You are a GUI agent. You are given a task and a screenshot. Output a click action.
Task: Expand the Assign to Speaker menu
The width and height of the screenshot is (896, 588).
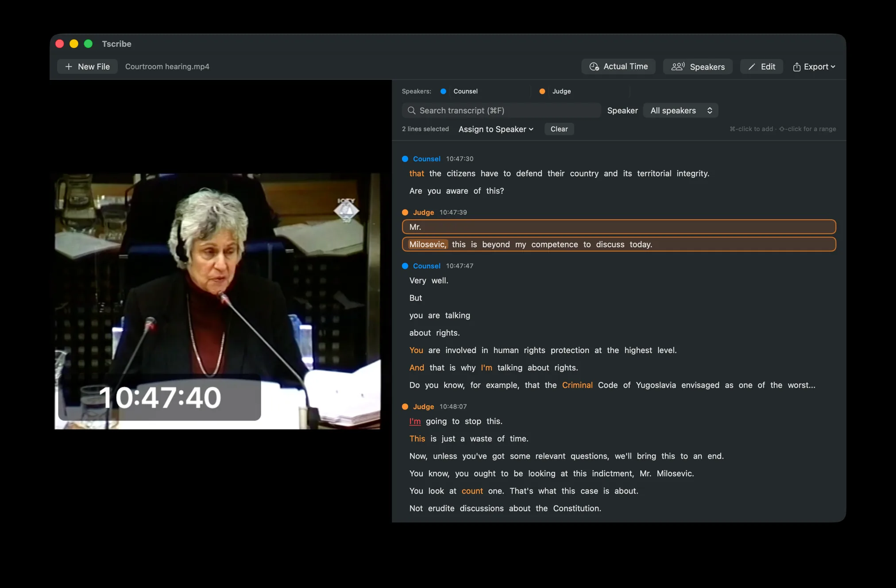tap(496, 129)
